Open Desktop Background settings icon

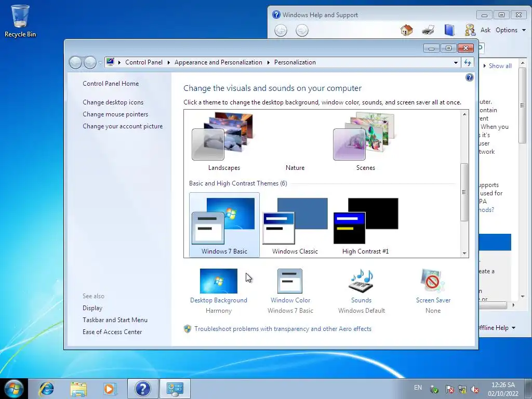click(x=219, y=281)
